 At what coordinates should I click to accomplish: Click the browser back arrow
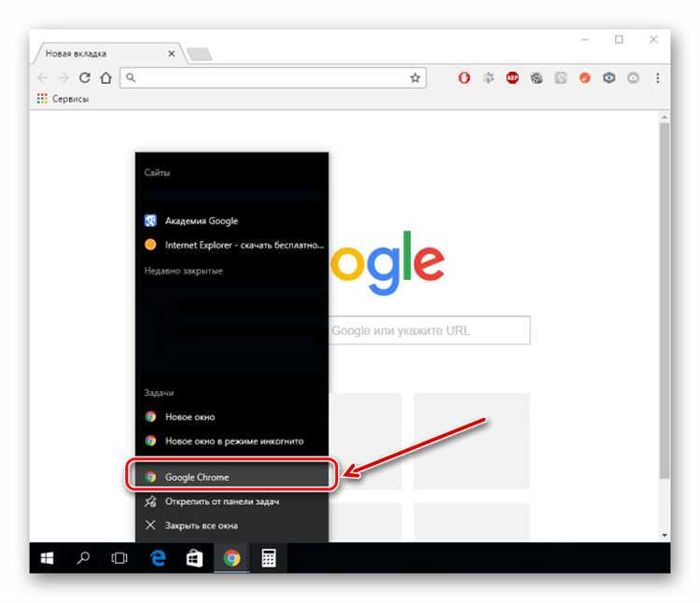[x=42, y=77]
